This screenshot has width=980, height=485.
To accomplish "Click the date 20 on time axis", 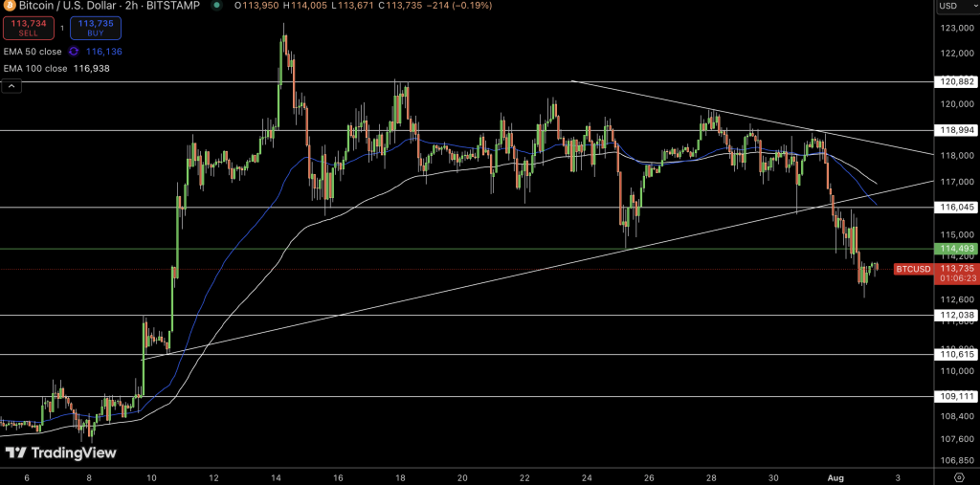I will [x=462, y=477].
